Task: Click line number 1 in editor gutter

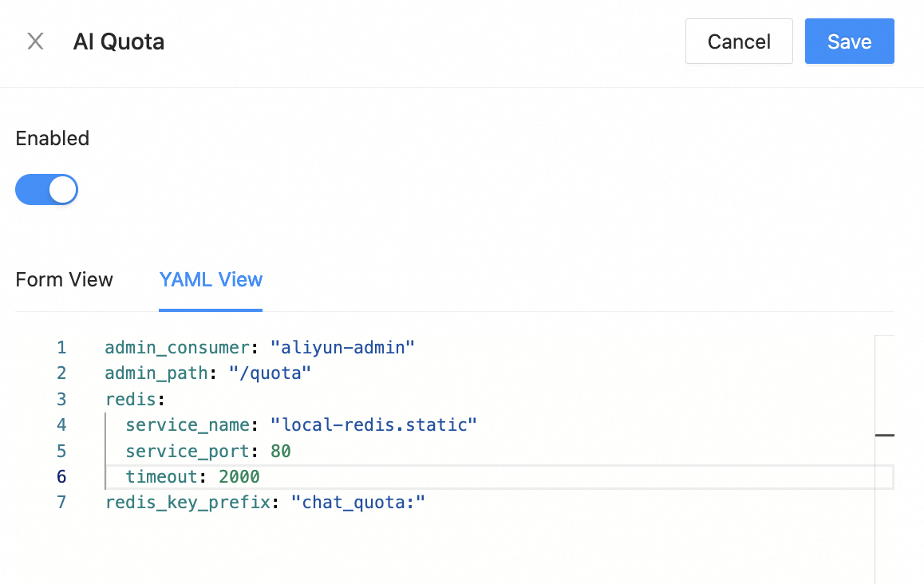Action: 61,348
